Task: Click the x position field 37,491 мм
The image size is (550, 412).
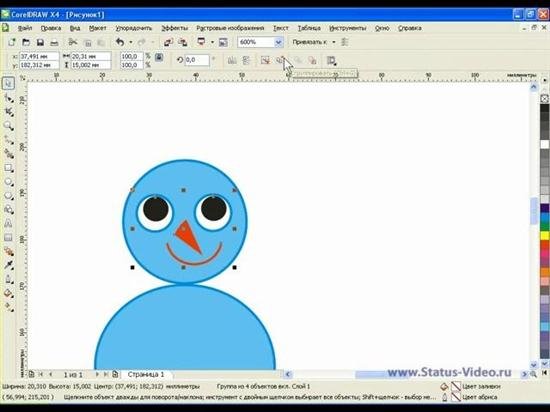Action: point(39,56)
